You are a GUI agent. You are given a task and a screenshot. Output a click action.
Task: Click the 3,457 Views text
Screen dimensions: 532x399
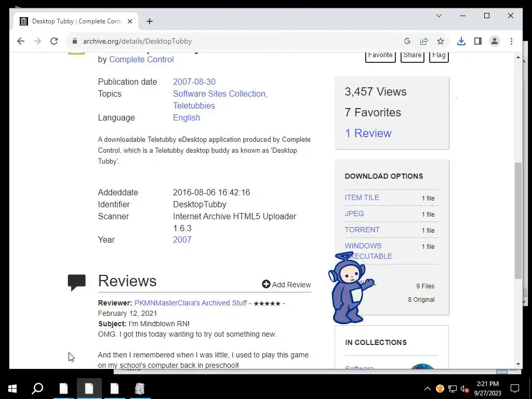click(376, 91)
